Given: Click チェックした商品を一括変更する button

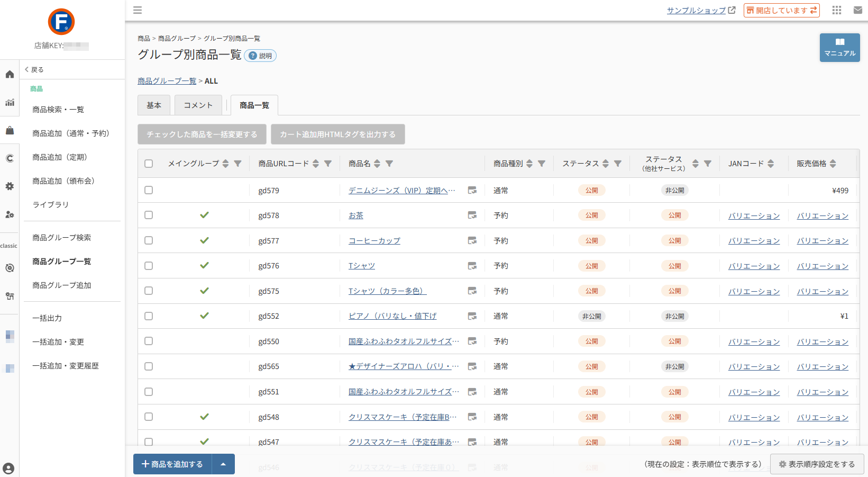Looking at the screenshot, I should [202, 134].
